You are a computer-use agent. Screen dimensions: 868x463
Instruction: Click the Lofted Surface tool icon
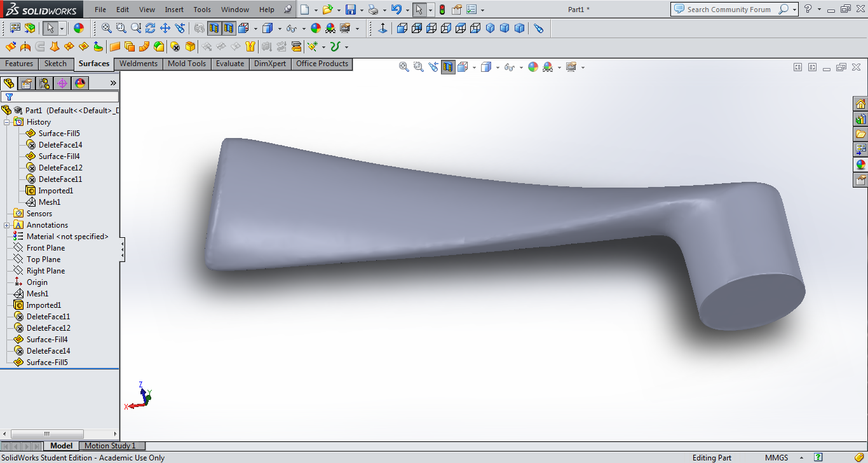(55, 46)
